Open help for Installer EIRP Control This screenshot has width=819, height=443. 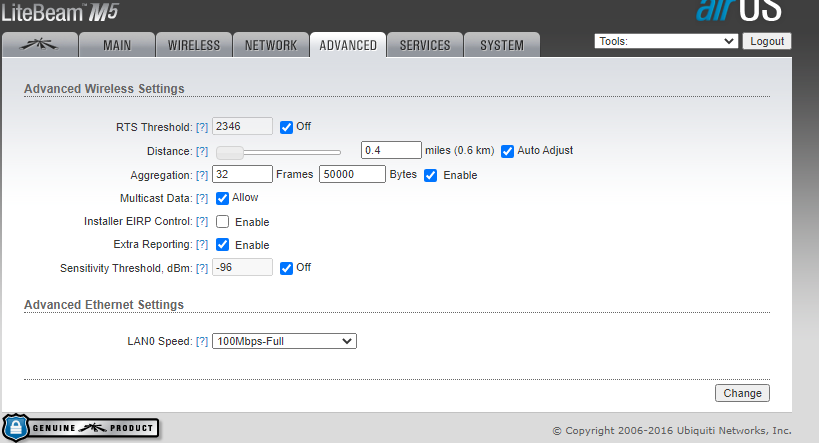(202, 222)
